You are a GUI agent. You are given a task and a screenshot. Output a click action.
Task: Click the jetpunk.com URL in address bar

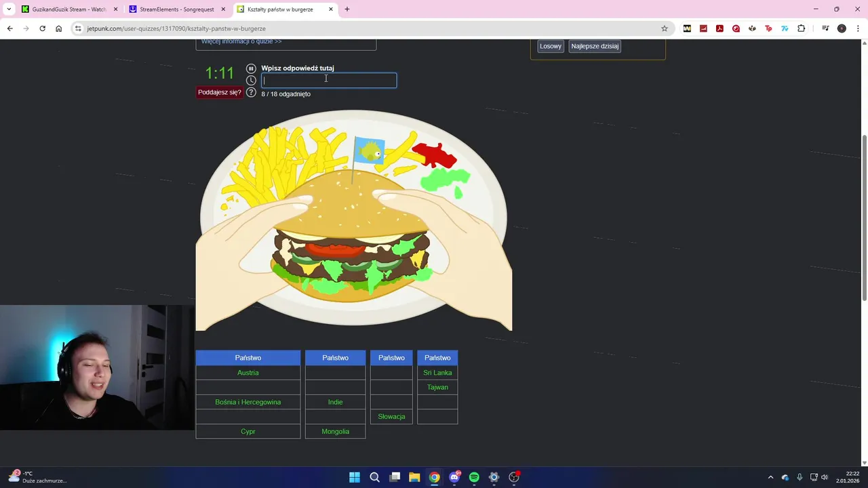[x=176, y=28]
